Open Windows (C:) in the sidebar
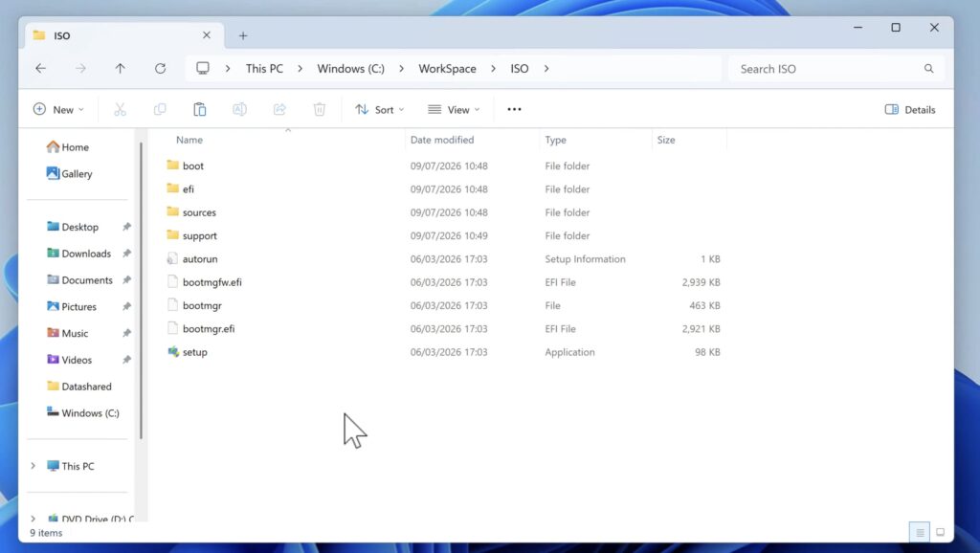Image resolution: width=980 pixels, height=553 pixels. pyautogui.click(x=82, y=413)
